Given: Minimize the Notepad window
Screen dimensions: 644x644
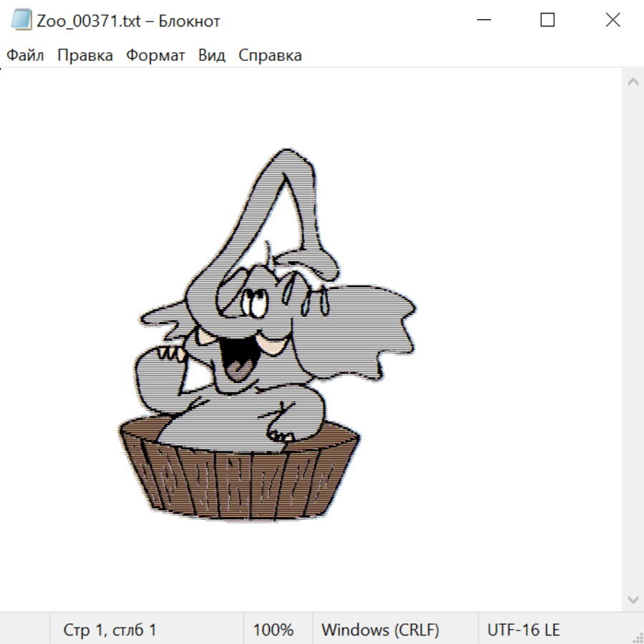Looking at the screenshot, I should pos(483,20).
